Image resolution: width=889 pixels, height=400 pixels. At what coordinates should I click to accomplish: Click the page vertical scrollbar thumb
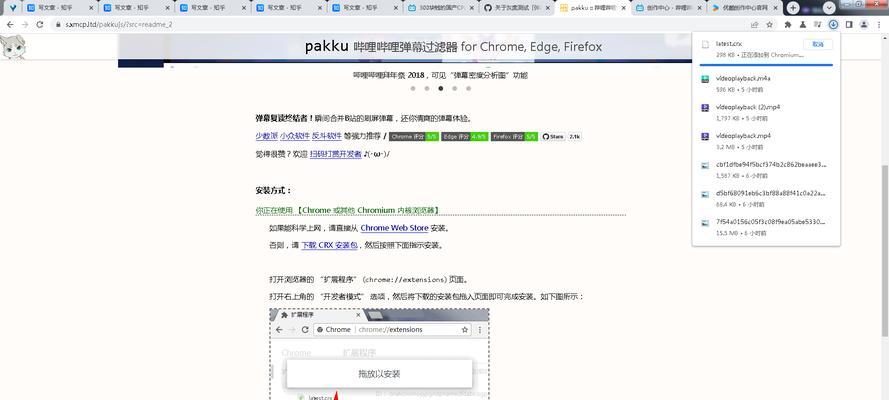pyautogui.click(x=884, y=252)
